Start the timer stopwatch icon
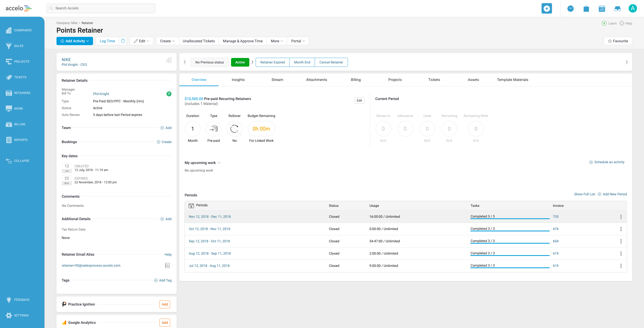This screenshot has height=328, width=644. tap(123, 41)
